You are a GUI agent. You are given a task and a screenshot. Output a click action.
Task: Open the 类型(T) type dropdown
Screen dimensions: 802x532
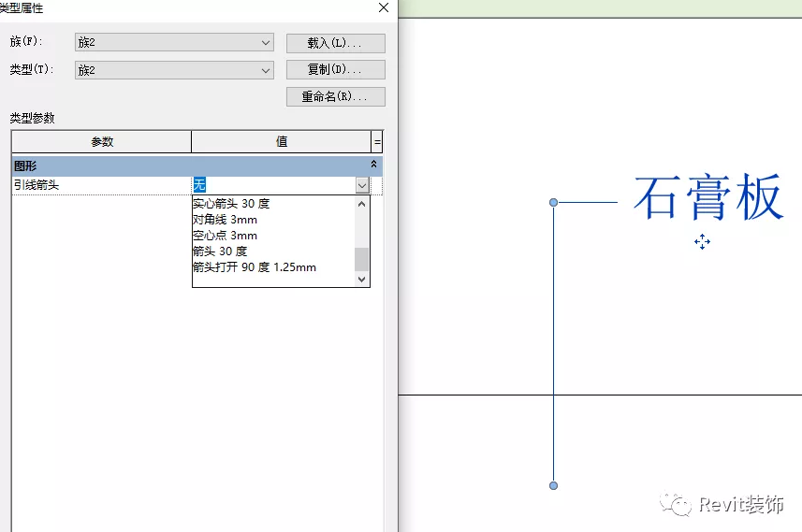click(266, 70)
